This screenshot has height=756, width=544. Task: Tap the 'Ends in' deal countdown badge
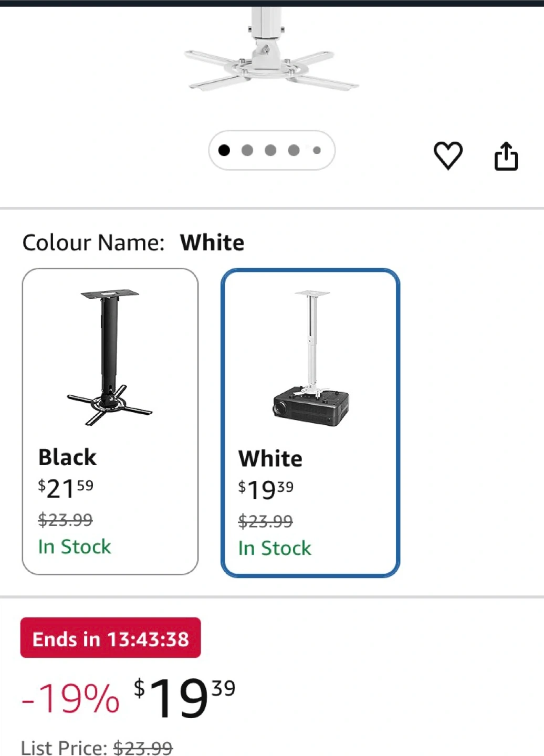(x=110, y=638)
